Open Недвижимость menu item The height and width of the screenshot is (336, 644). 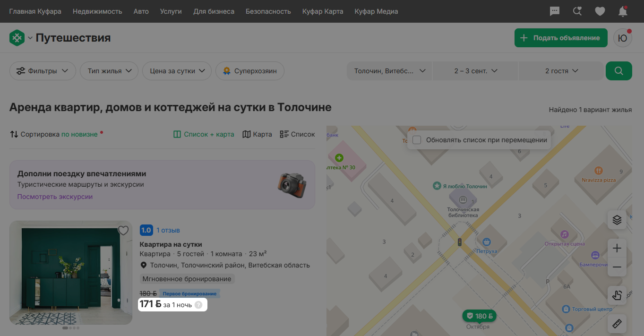point(97,11)
